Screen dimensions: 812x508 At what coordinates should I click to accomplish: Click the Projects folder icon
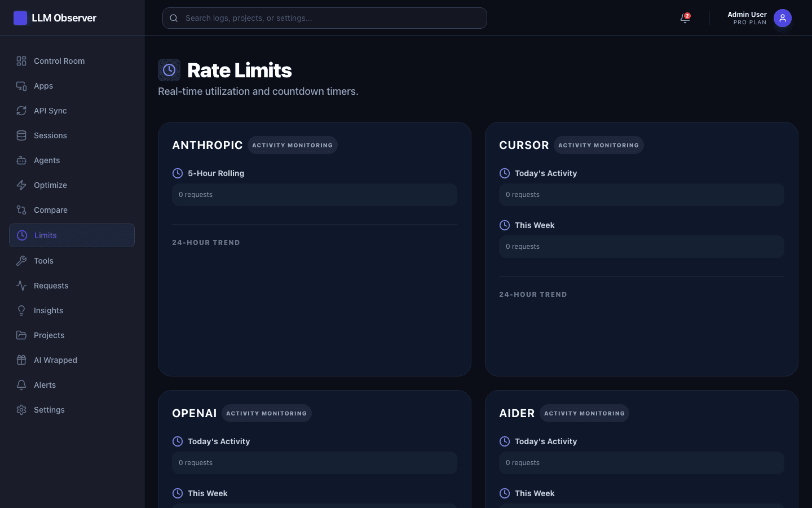coord(21,335)
